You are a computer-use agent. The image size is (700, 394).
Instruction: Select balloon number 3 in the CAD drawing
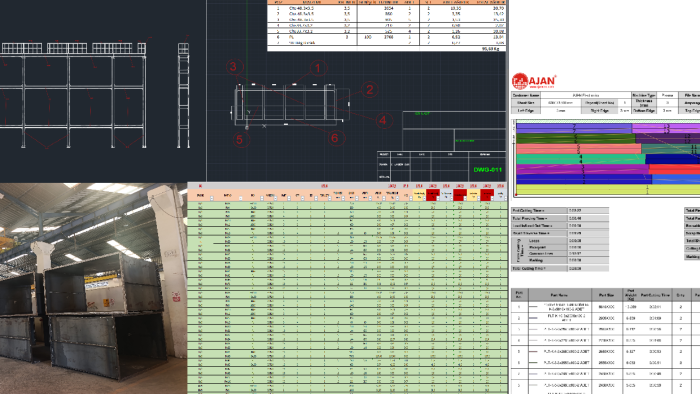pos(233,67)
